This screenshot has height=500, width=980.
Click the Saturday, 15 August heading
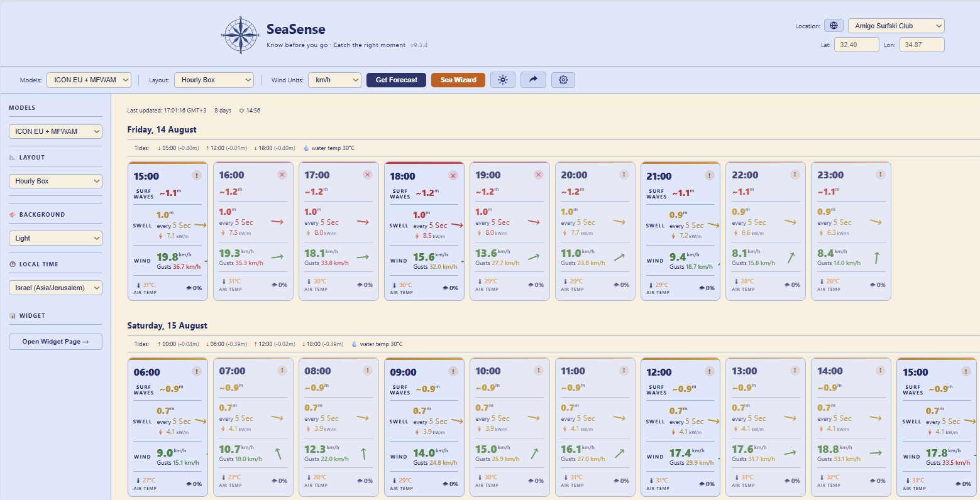point(167,325)
